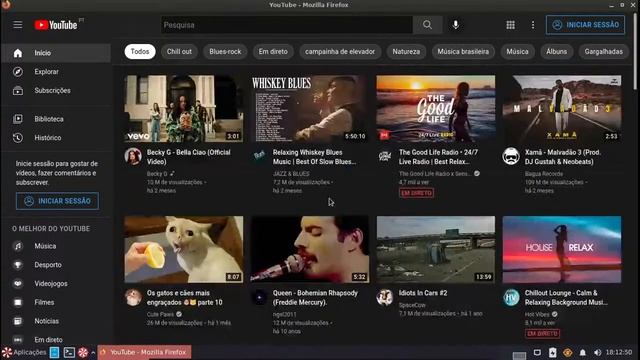Click the Filmes icon in sidebar
The image size is (640, 360).
pos(18,302)
